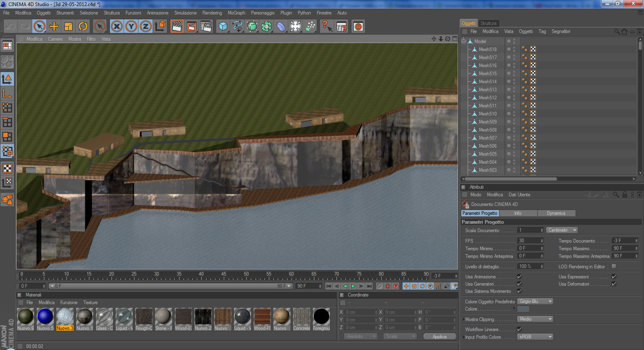Open the Edit Render Settings icon
The width and height of the screenshot is (644, 350).
click(x=206, y=27)
